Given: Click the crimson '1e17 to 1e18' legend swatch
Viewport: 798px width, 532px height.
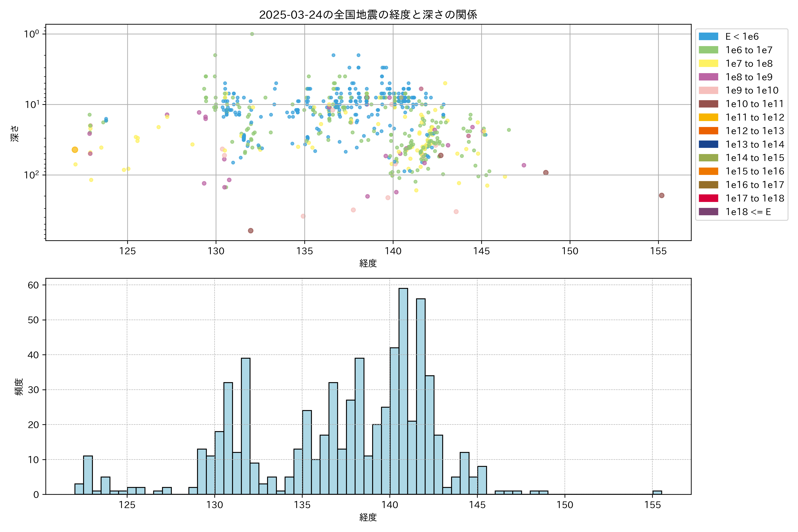Looking at the screenshot, I should tap(708, 198).
